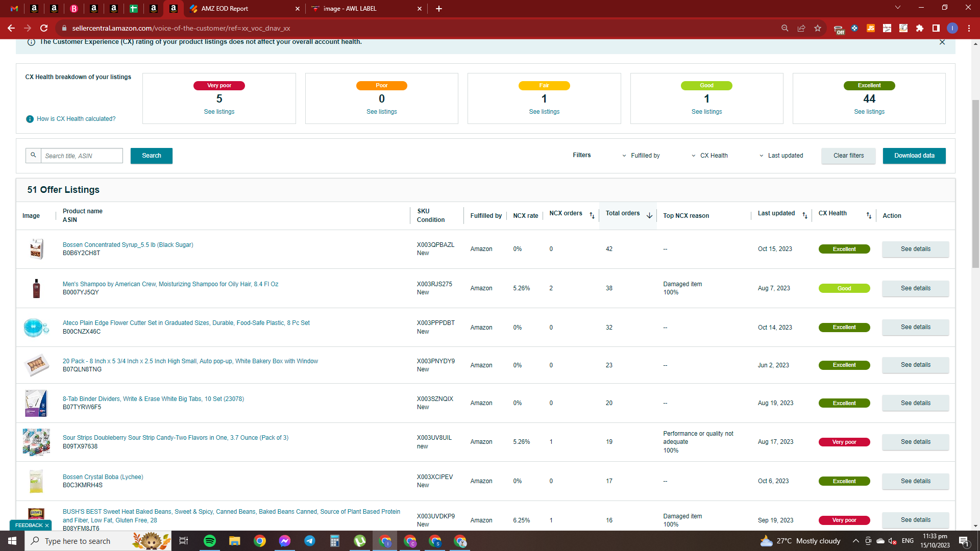Sort listings by Total orders arrow
This screenshot has width=980, height=551.
click(649, 216)
